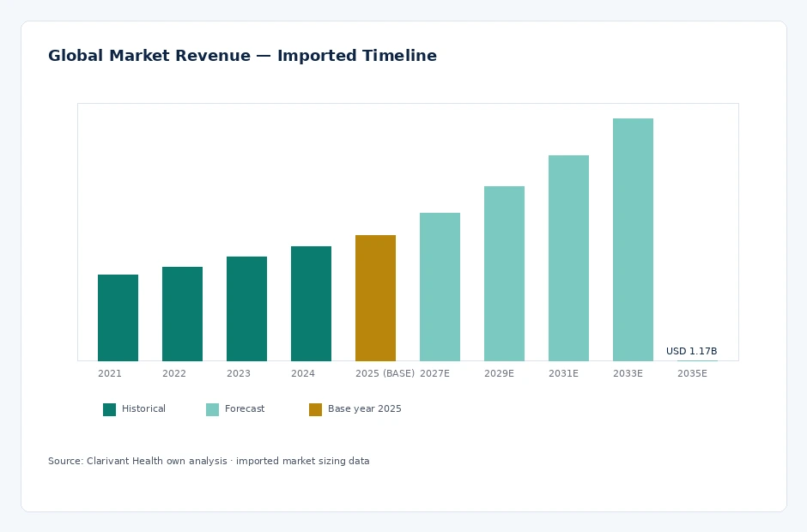This screenshot has width=807, height=532.
Task: Select the 2023 historical bar
Action: (x=246, y=309)
